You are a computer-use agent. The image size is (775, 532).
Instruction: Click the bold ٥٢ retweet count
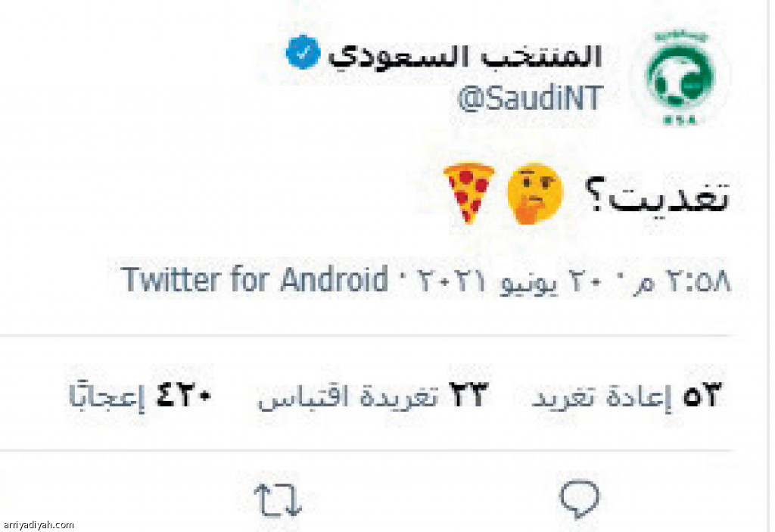[x=702, y=394]
